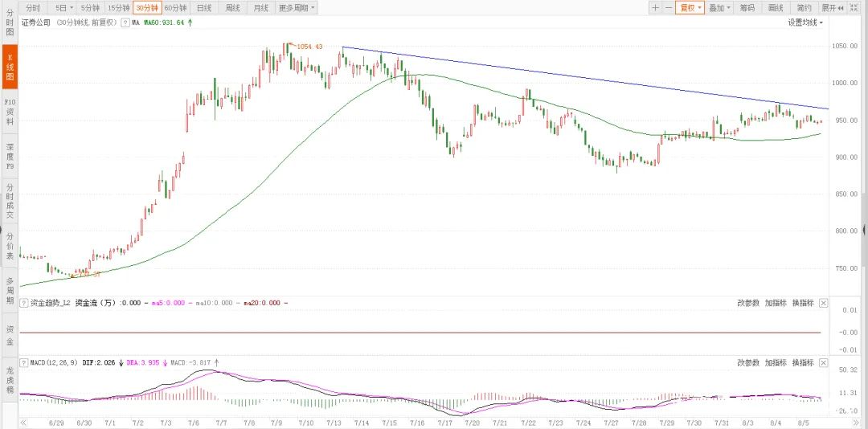Click 改参数 in MACD panel
The image size is (868, 429).
(x=748, y=362)
